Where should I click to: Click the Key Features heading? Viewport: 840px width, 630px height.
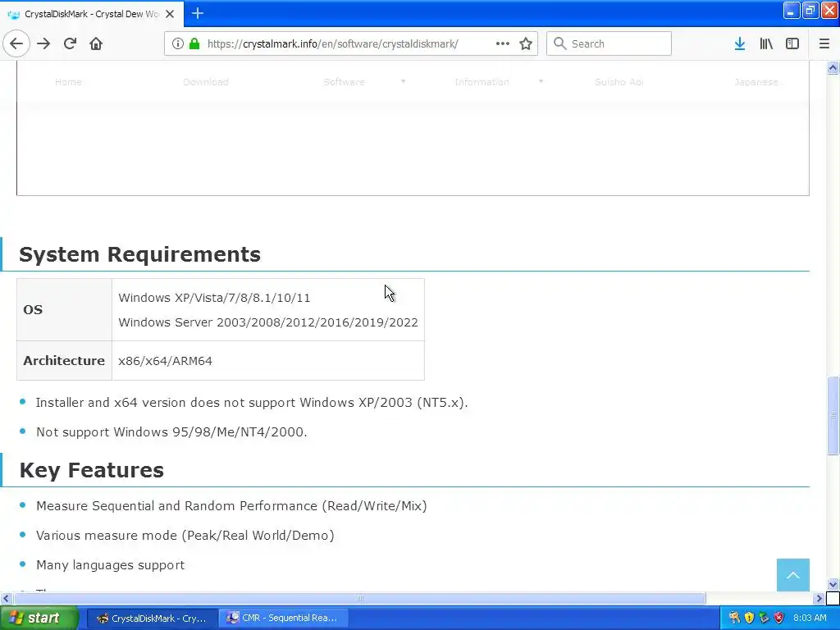(92, 470)
